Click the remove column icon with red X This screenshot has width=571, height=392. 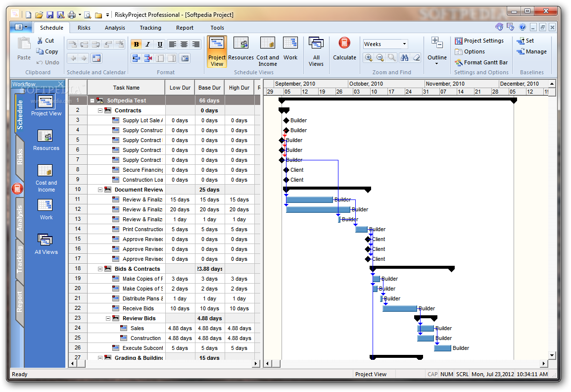click(x=148, y=58)
